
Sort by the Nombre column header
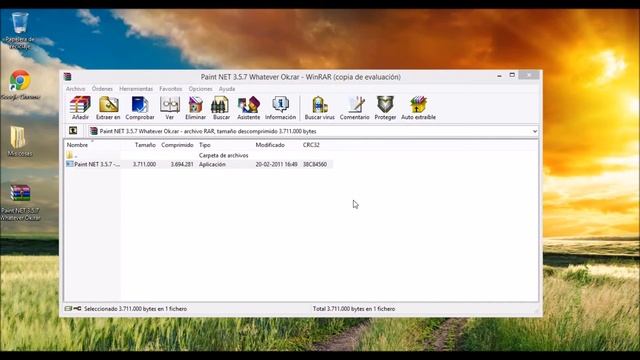tap(93, 145)
